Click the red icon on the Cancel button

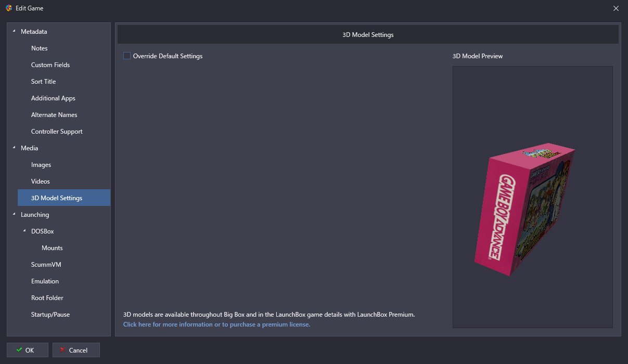click(x=62, y=350)
